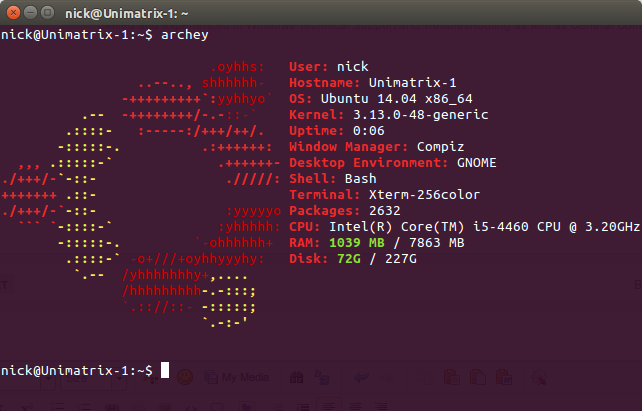Click the 'archey' command text
642x411 pixels.
pos(185,35)
